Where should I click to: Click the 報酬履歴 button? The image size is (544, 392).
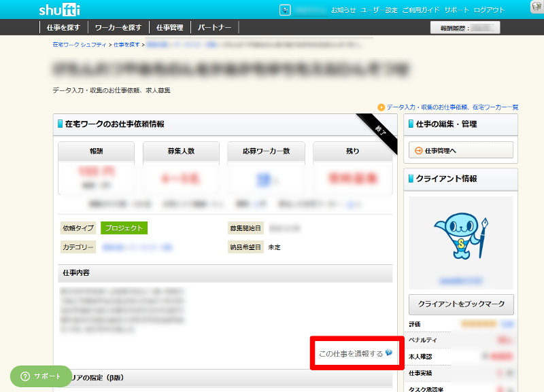[465, 28]
